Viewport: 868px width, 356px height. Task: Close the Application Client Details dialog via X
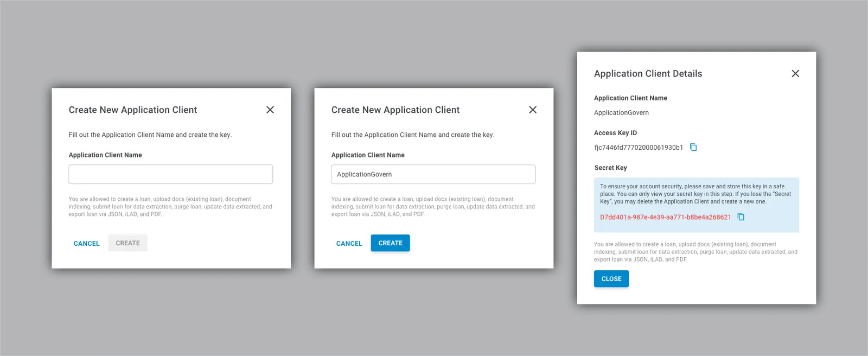point(795,73)
